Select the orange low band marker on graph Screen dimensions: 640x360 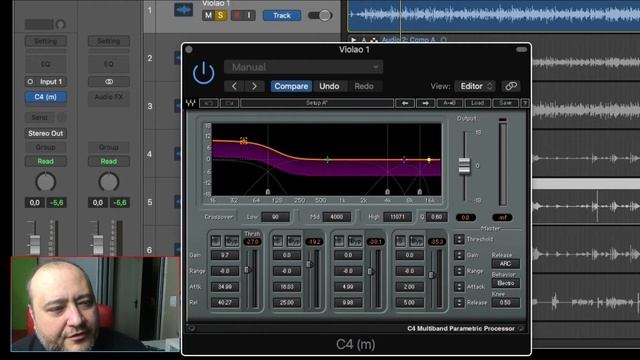coord(244,141)
